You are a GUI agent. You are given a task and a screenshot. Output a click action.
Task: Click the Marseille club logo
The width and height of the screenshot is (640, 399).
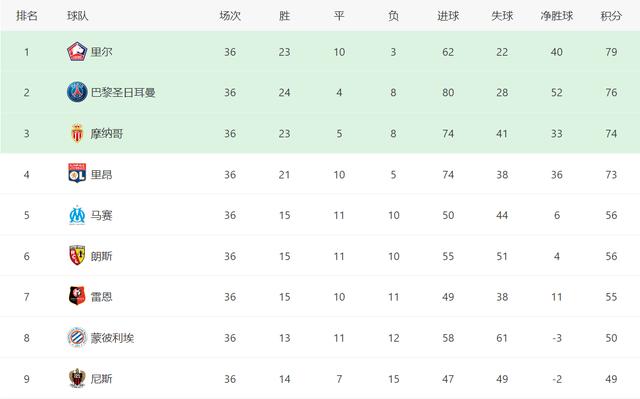pyautogui.click(x=77, y=215)
